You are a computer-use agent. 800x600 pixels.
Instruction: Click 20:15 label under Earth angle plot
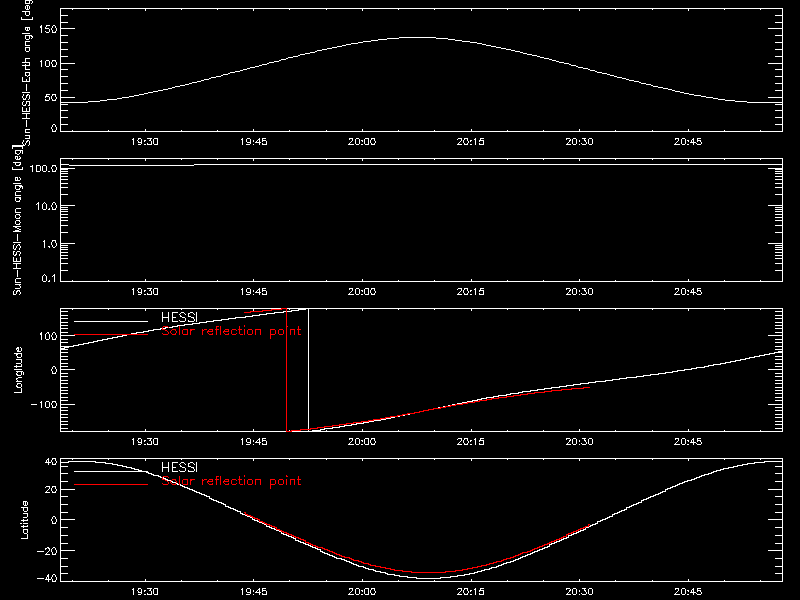tap(470, 142)
